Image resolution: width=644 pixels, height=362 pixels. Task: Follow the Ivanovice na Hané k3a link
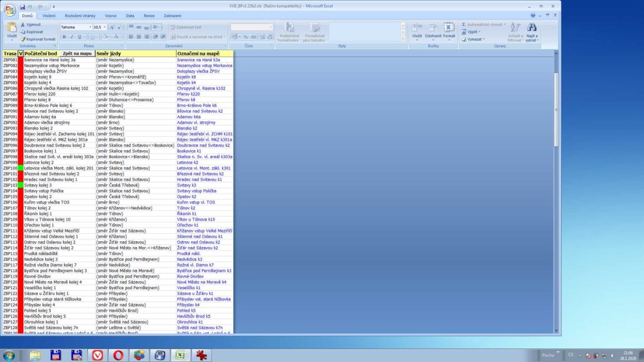point(198,60)
